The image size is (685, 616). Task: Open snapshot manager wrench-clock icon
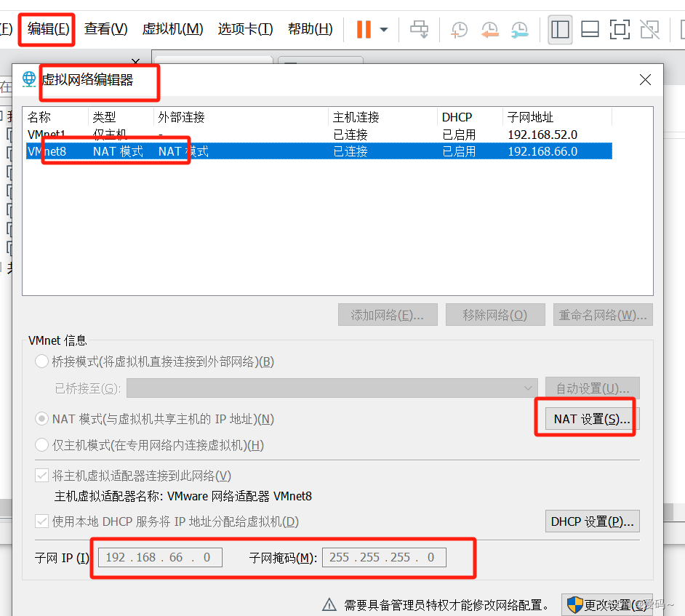[519, 30]
